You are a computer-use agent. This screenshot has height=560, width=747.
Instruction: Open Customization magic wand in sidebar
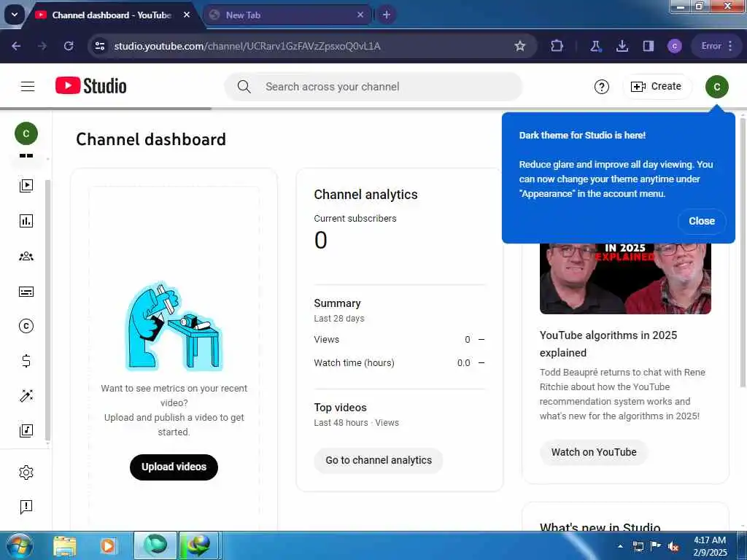click(26, 396)
